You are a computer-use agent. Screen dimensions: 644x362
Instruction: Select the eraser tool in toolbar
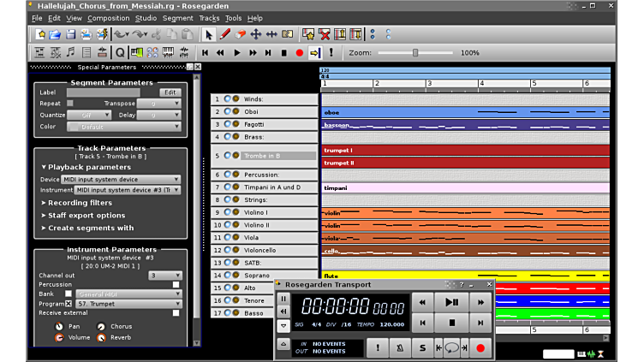241,34
